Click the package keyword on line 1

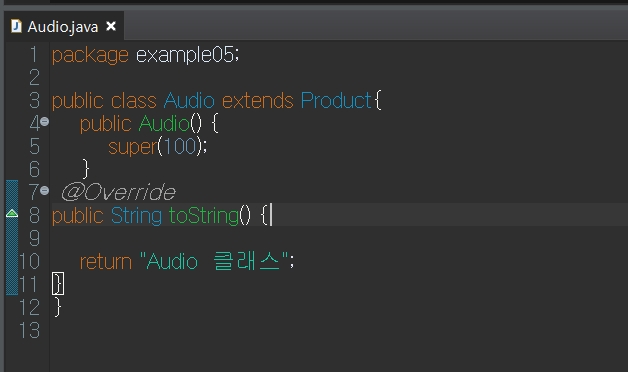[x=90, y=55]
